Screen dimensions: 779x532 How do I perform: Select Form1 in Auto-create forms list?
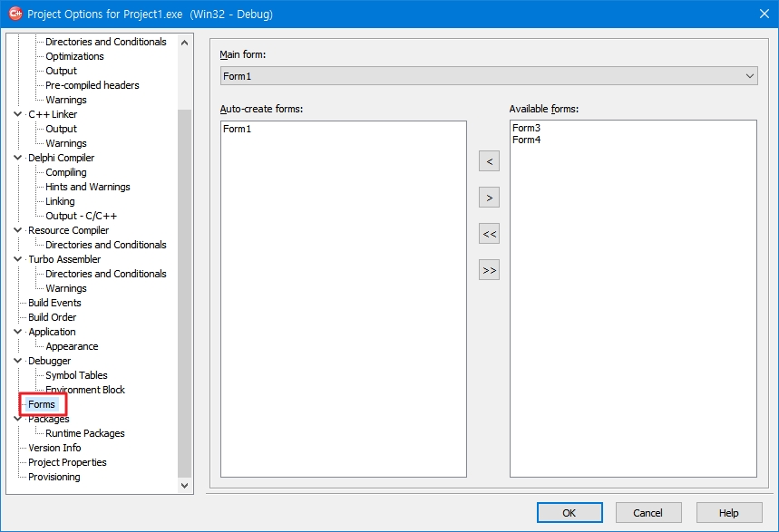pos(237,129)
